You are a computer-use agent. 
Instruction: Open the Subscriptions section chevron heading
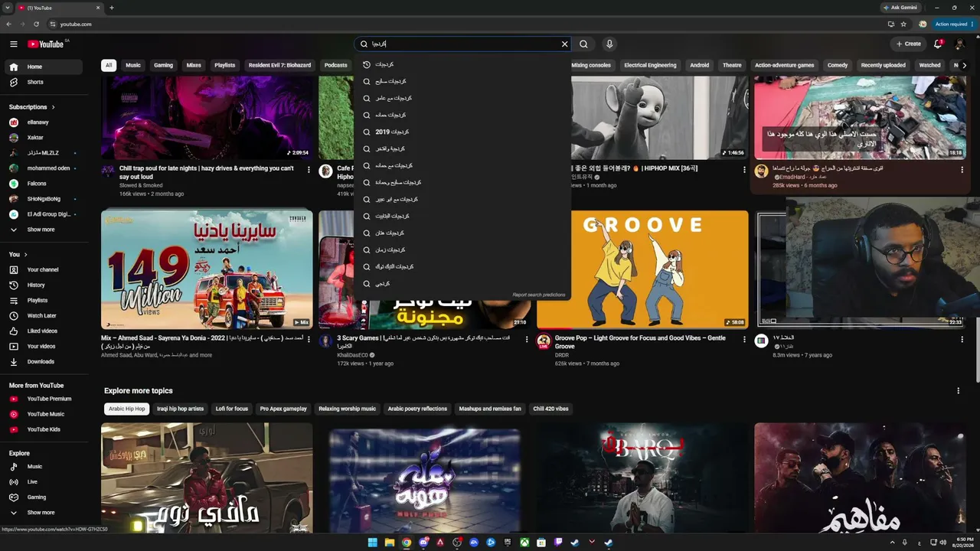[x=32, y=107]
